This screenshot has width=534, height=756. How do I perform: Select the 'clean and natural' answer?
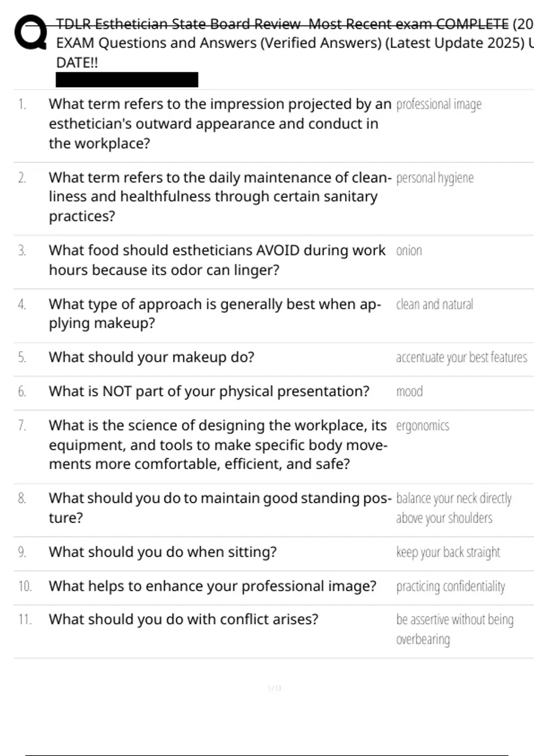[434, 305]
